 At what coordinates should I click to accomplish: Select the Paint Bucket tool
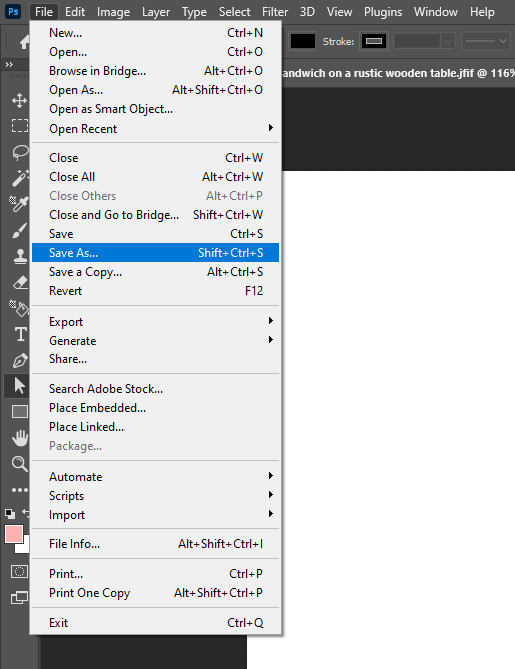tap(19, 308)
